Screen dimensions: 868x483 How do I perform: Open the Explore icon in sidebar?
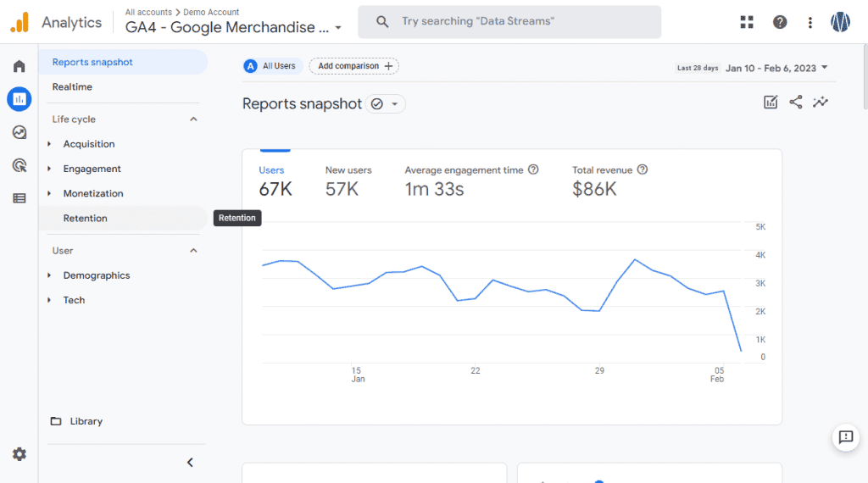tap(19, 132)
